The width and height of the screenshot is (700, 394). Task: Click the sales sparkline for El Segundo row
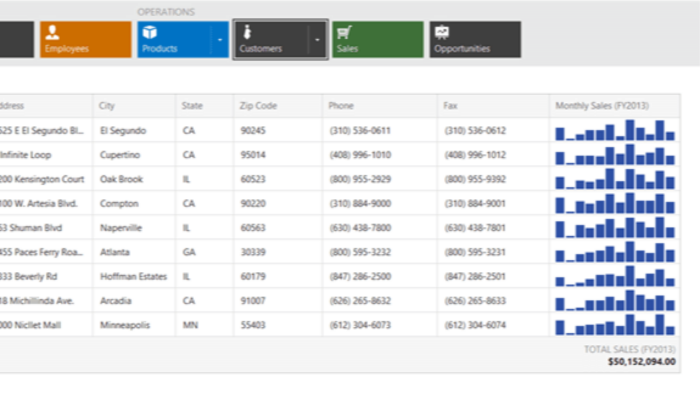615,130
